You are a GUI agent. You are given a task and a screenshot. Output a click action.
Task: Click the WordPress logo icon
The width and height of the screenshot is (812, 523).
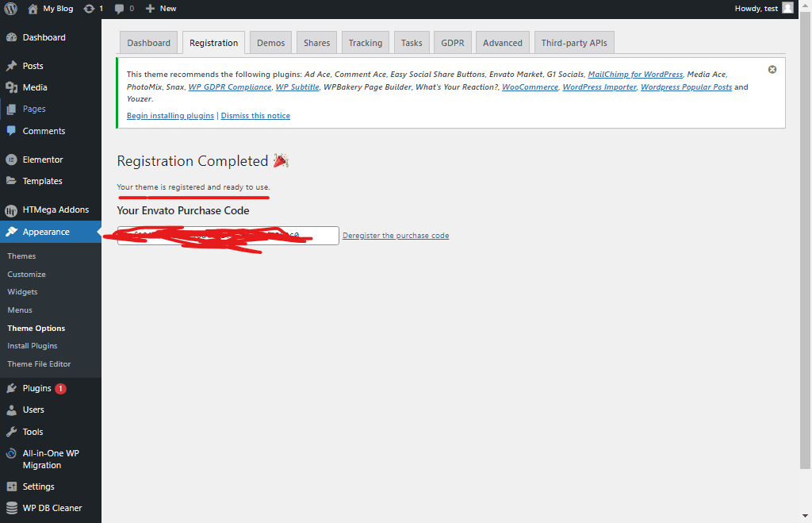(10, 8)
